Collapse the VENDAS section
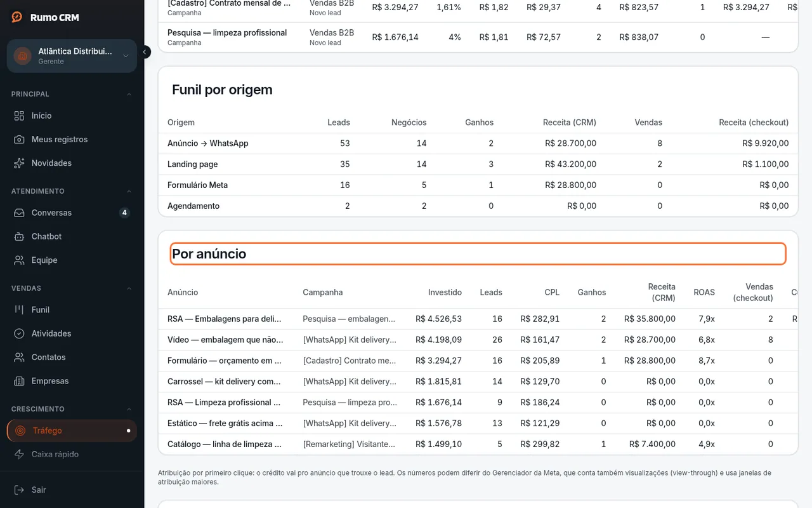 click(129, 288)
